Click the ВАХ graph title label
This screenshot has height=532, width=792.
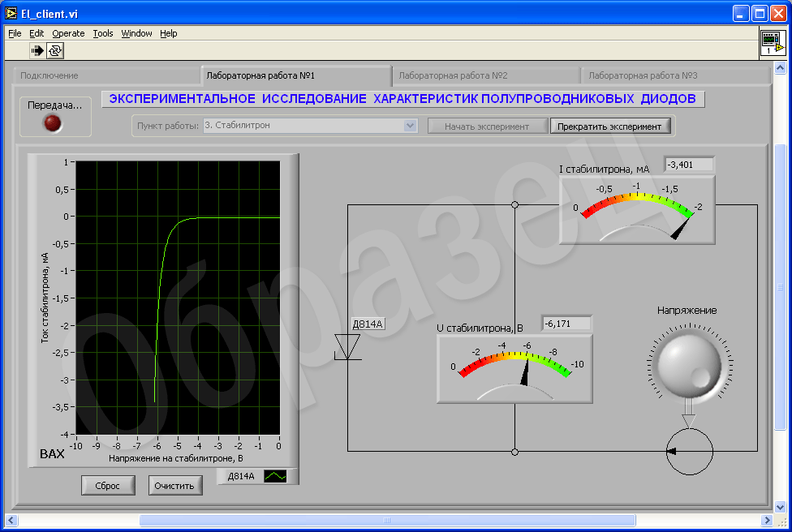pyautogui.click(x=52, y=454)
